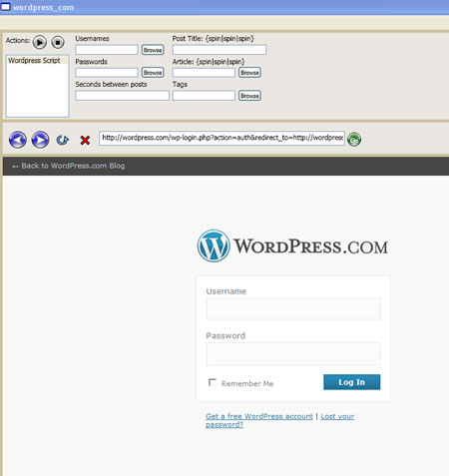
Task: Click the window icon in the title bar
Action: tap(5, 7)
